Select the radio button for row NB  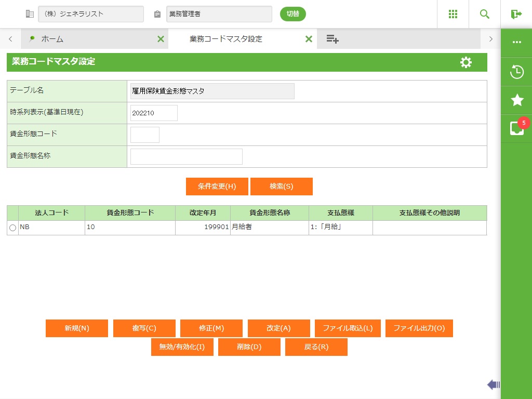(12, 228)
